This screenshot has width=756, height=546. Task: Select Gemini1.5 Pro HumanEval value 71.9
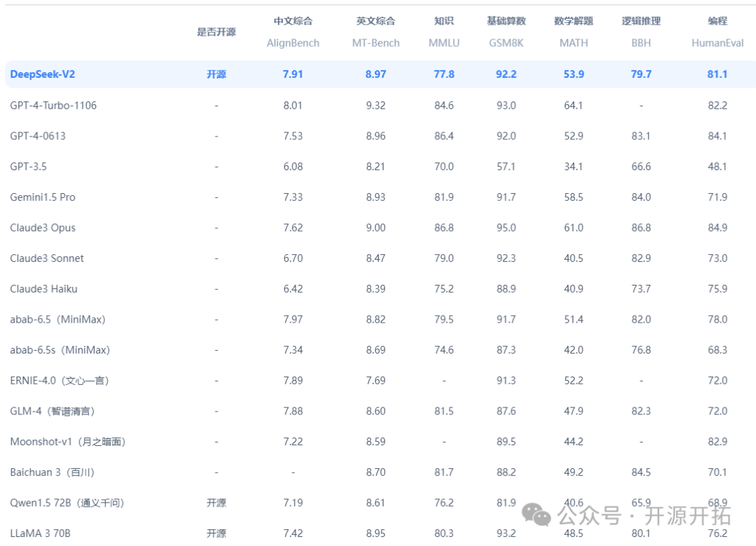(717, 197)
